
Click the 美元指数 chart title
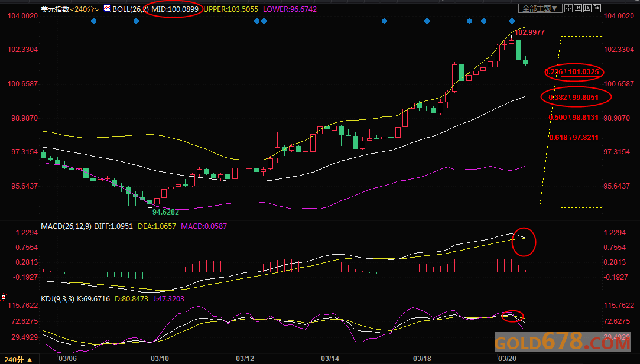[55, 9]
